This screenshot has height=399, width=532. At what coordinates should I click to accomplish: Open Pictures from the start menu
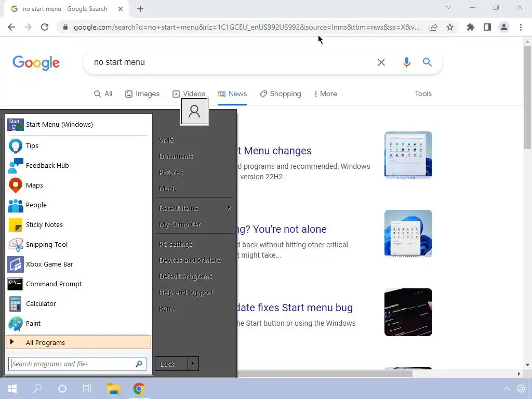click(170, 172)
